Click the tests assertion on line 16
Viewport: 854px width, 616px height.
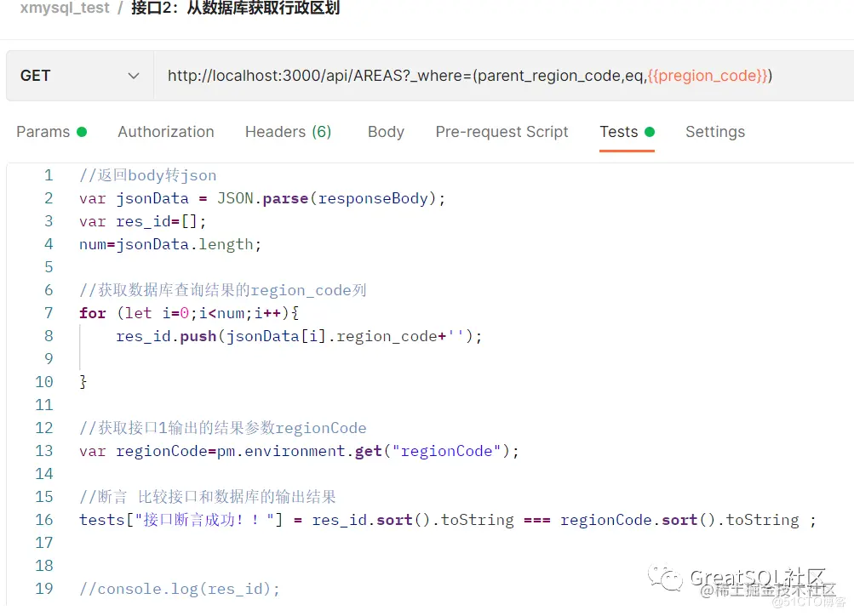point(448,520)
